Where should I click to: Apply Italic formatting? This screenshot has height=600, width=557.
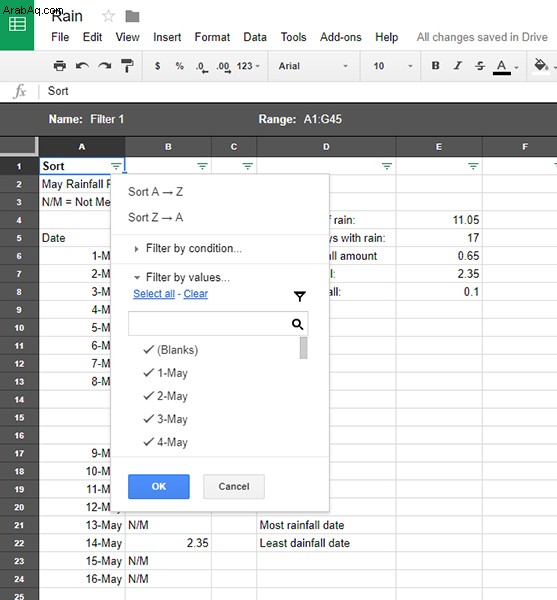click(x=458, y=66)
